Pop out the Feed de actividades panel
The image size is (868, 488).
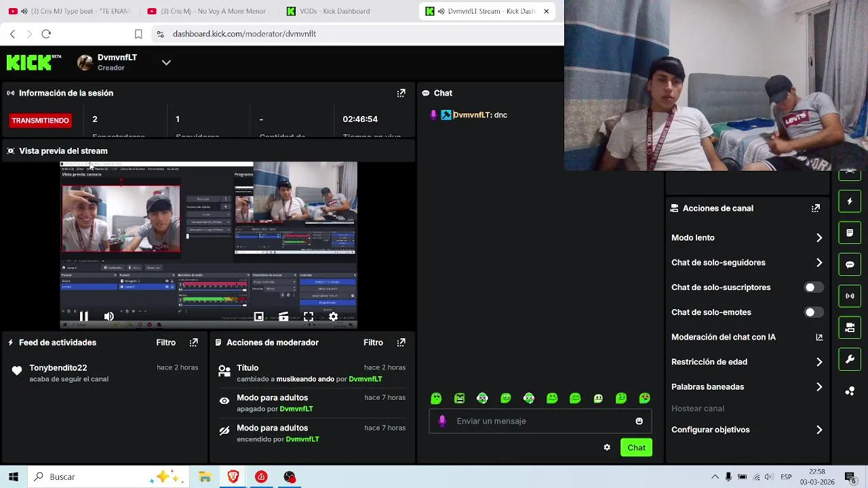(x=194, y=342)
